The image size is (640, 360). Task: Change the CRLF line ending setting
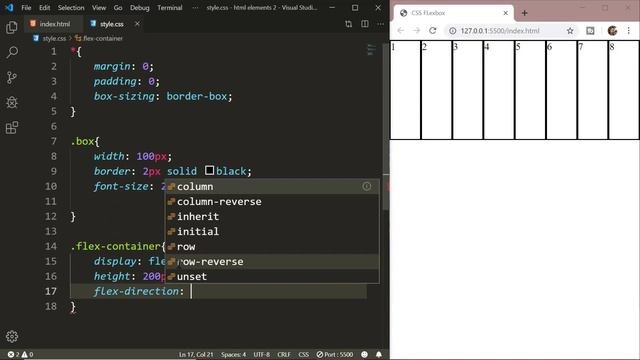[284, 354]
